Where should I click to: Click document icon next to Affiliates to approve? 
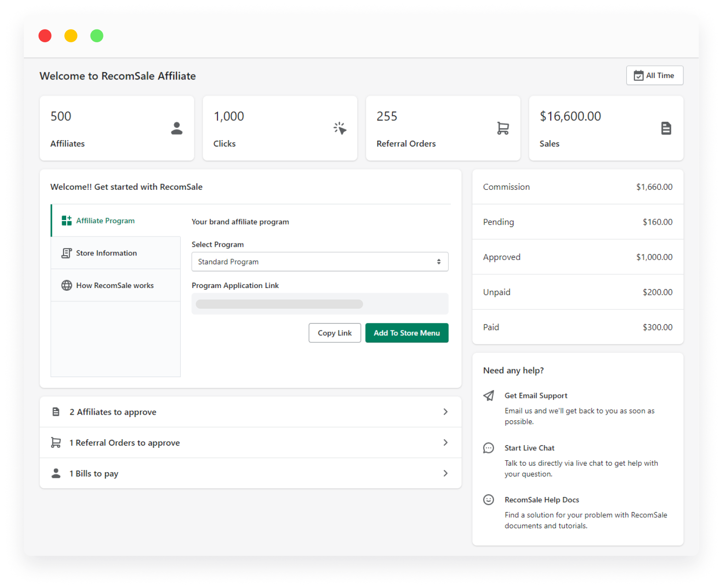[56, 412]
